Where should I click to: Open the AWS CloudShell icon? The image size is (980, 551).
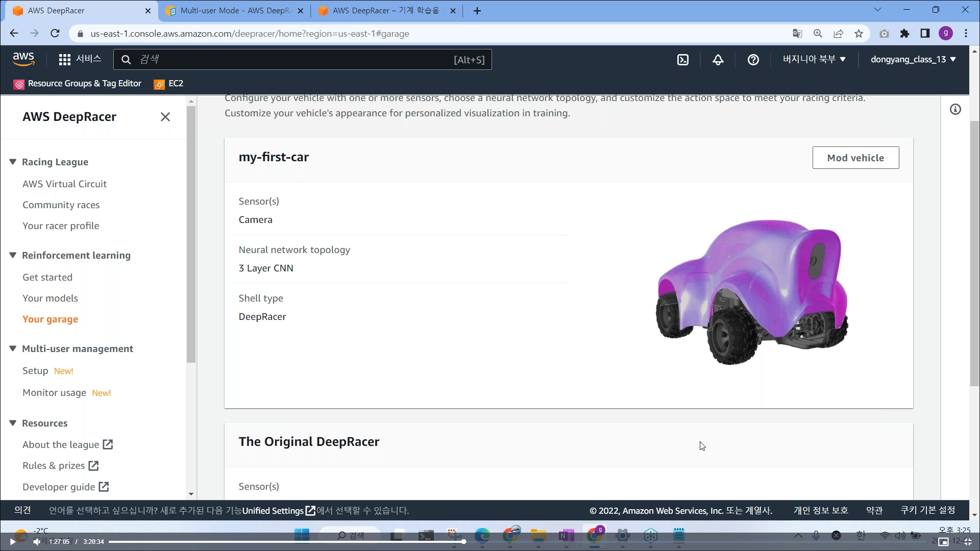(x=682, y=60)
